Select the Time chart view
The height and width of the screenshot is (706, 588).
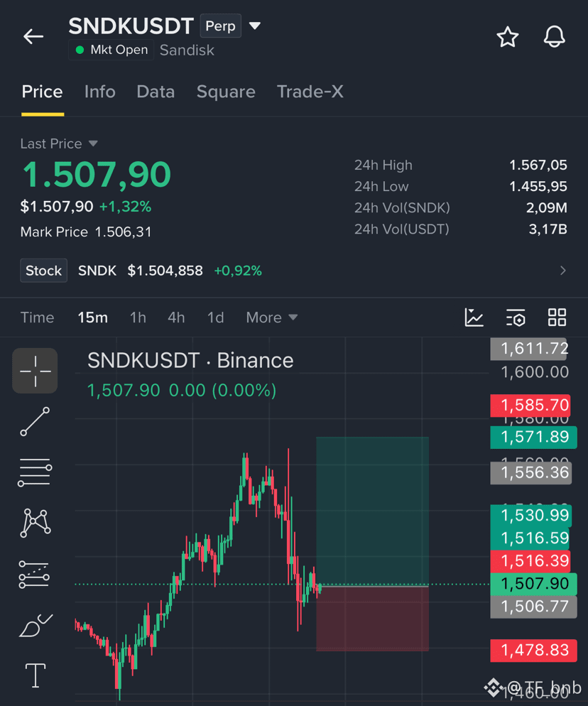(x=38, y=317)
